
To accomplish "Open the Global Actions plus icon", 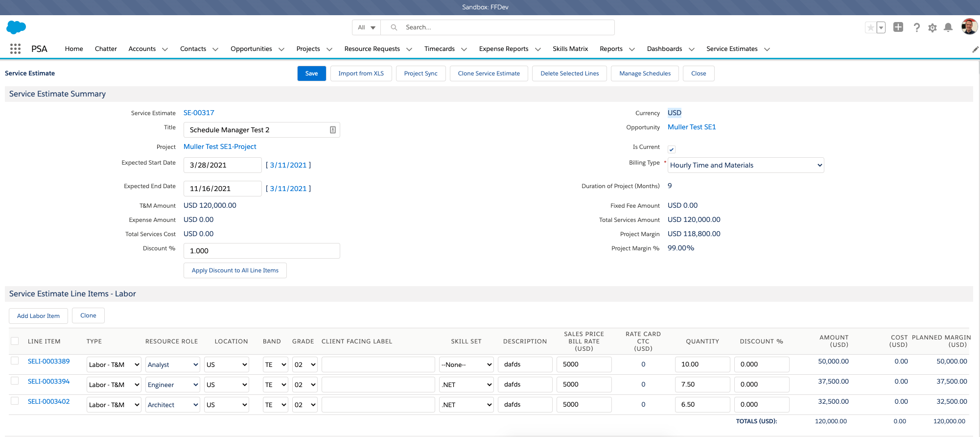I will 898,27.
